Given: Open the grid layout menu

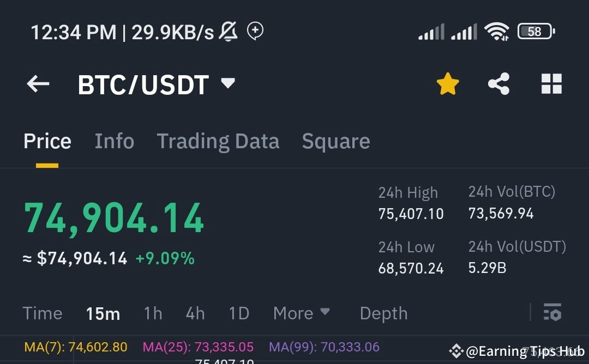Looking at the screenshot, I should pos(551,83).
